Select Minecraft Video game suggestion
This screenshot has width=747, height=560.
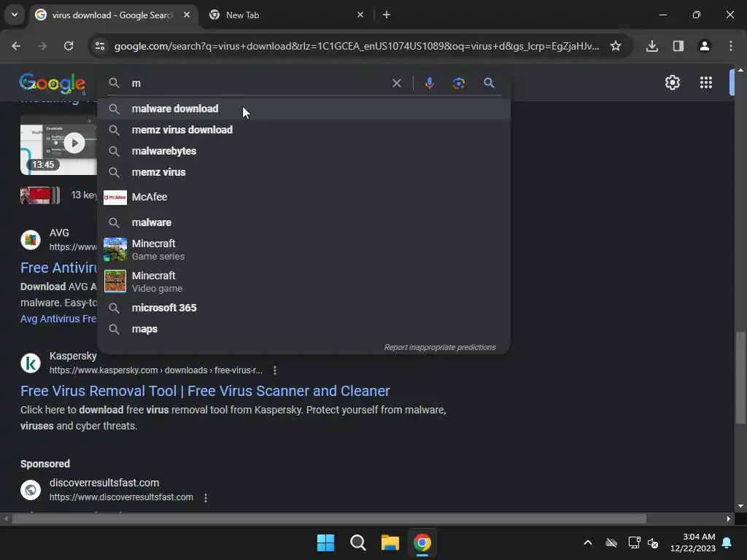(x=304, y=281)
